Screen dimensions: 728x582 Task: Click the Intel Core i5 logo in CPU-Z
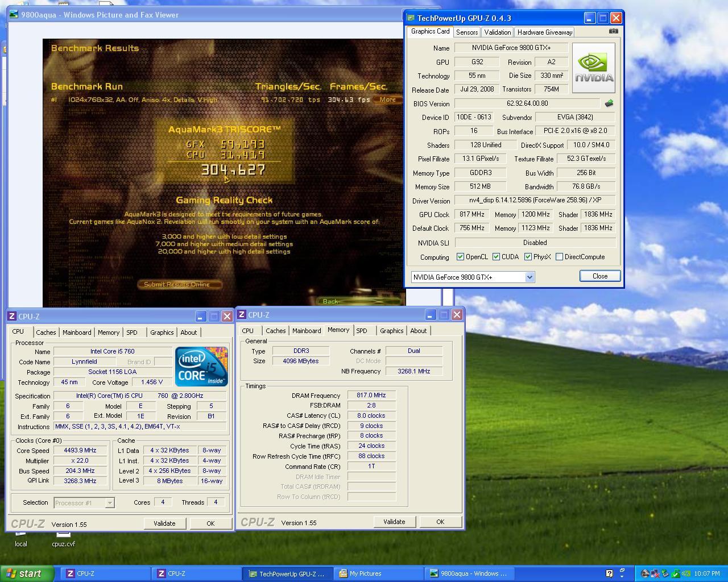tap(201, 366)
